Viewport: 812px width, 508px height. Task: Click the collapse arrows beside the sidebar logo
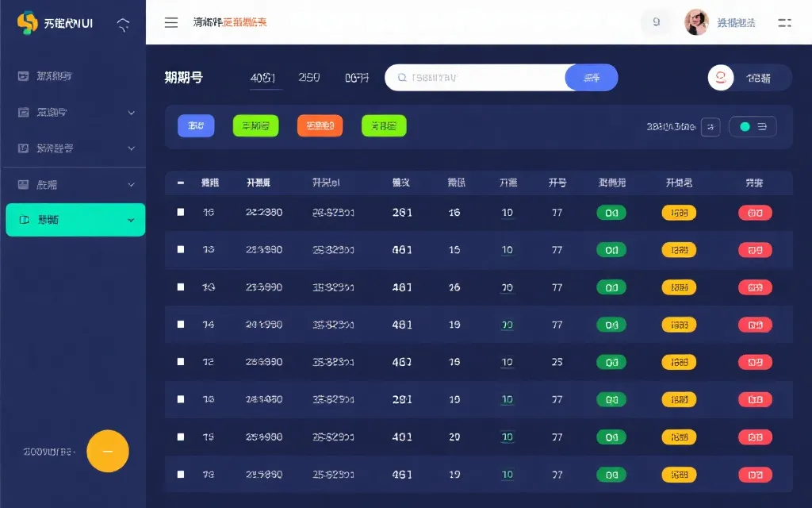123,22
